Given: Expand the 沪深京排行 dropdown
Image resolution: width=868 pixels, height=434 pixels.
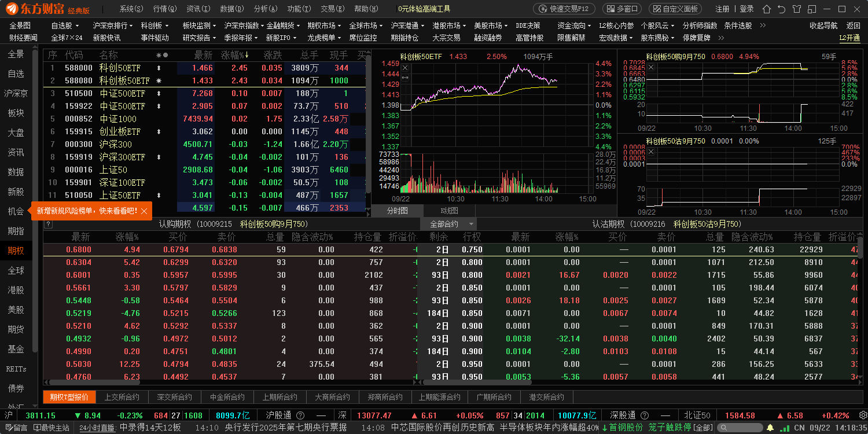Looking at the screenshot, I should [113, 25].
